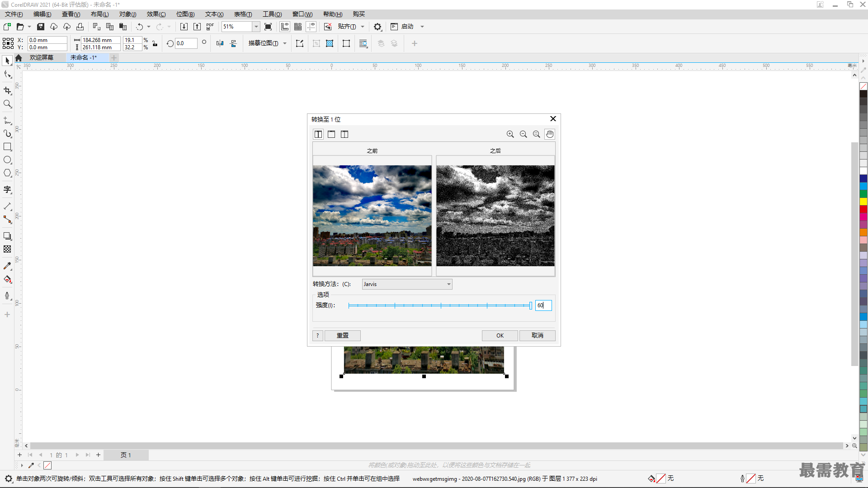Viewport: 868px width, 488px height.
Task: Select the Drop Shadow tool
Action: [7, 236]
